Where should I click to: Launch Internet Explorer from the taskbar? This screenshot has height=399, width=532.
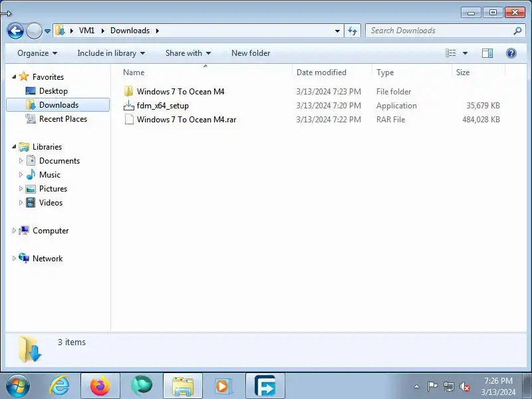click(x=59, y=386)
